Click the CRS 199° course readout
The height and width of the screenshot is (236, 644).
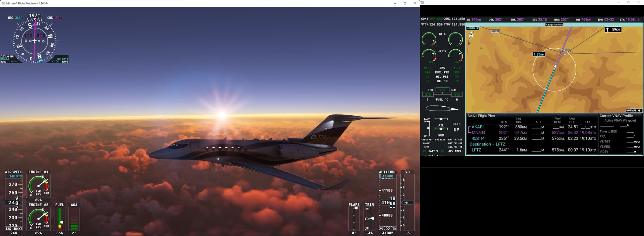pyautogui.click(x=54, y=18)
